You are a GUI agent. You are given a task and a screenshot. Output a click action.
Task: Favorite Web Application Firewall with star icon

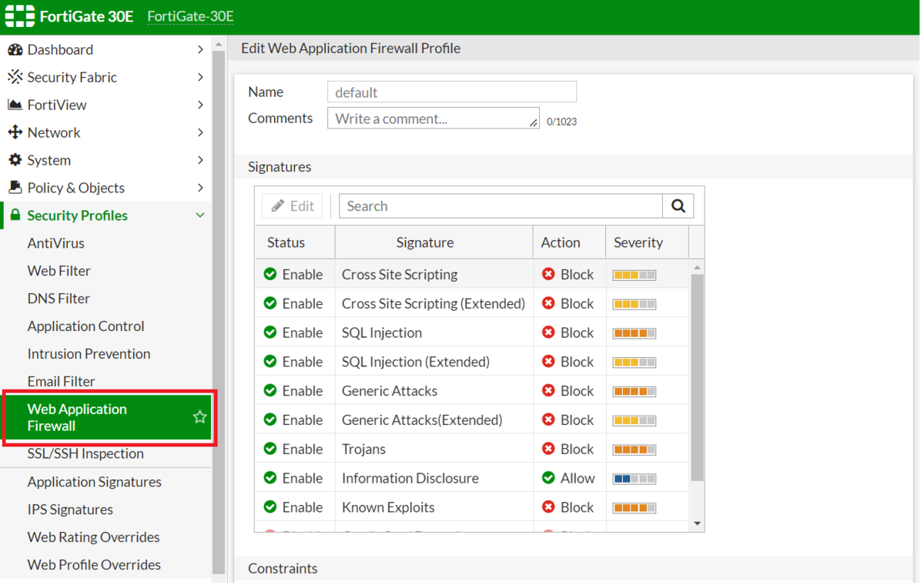[200, 417]
